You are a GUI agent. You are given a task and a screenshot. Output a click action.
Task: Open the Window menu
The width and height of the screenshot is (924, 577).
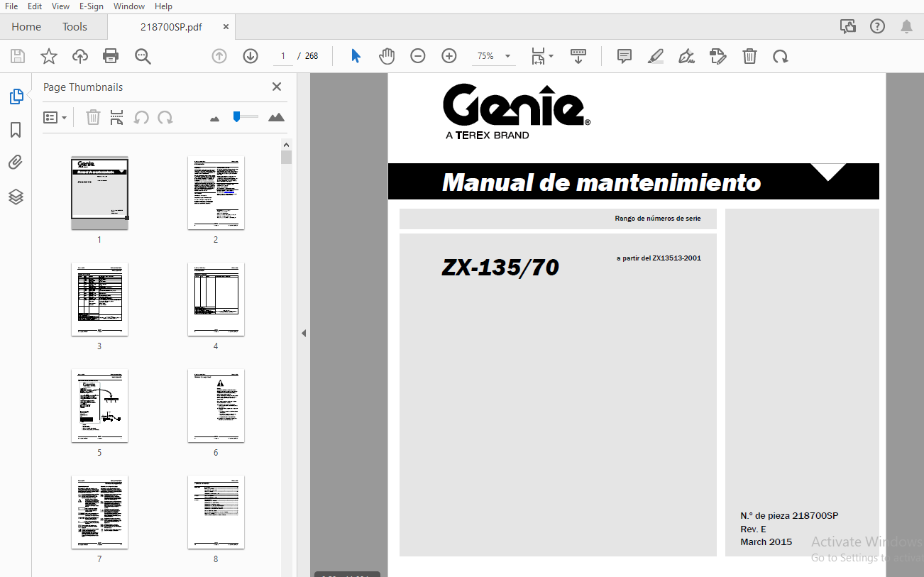click(x=129, y=6)
